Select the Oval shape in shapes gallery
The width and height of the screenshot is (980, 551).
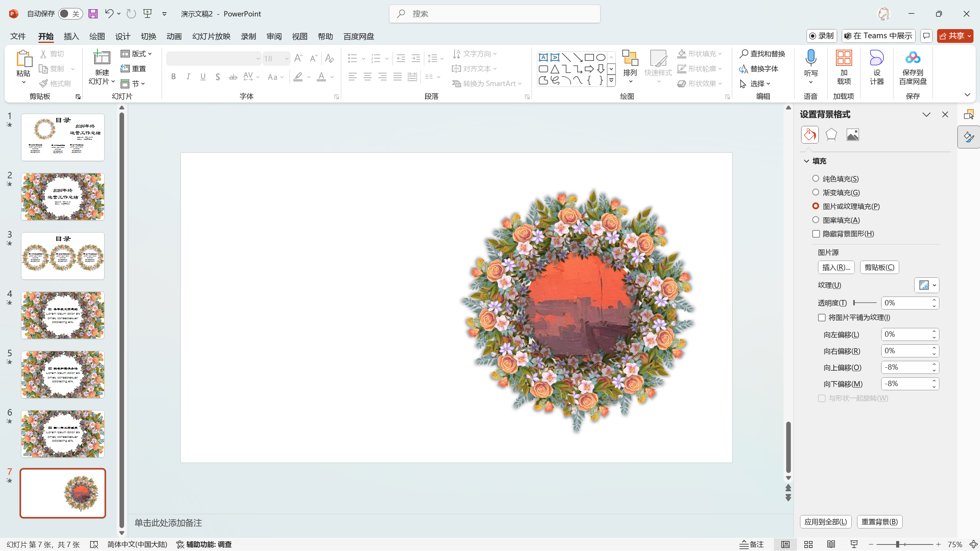tap(601, 57)
